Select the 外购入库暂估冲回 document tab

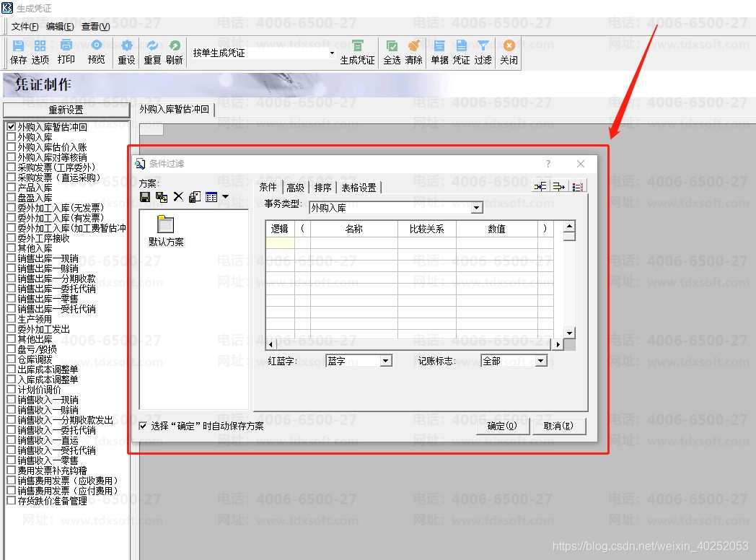(x=175, y=110)
